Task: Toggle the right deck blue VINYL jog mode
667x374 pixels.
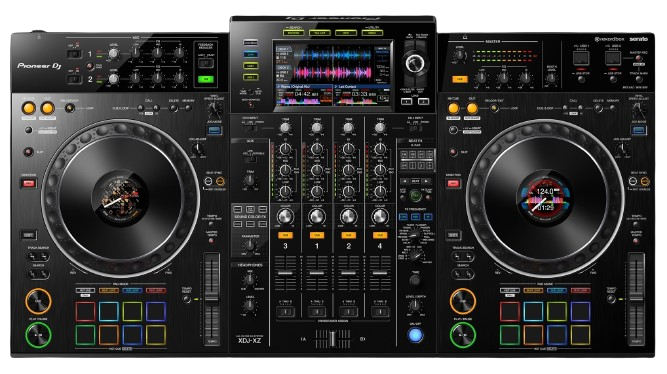Action: [638, 130]
